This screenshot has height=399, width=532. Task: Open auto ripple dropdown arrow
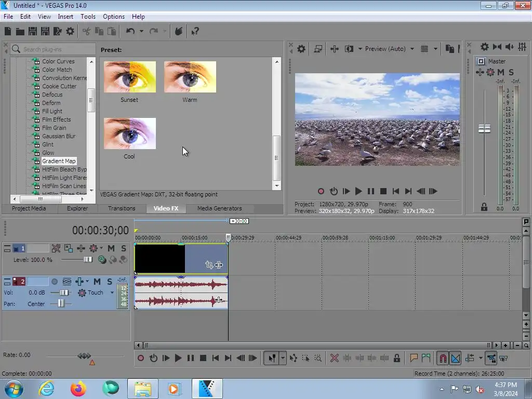481,358
